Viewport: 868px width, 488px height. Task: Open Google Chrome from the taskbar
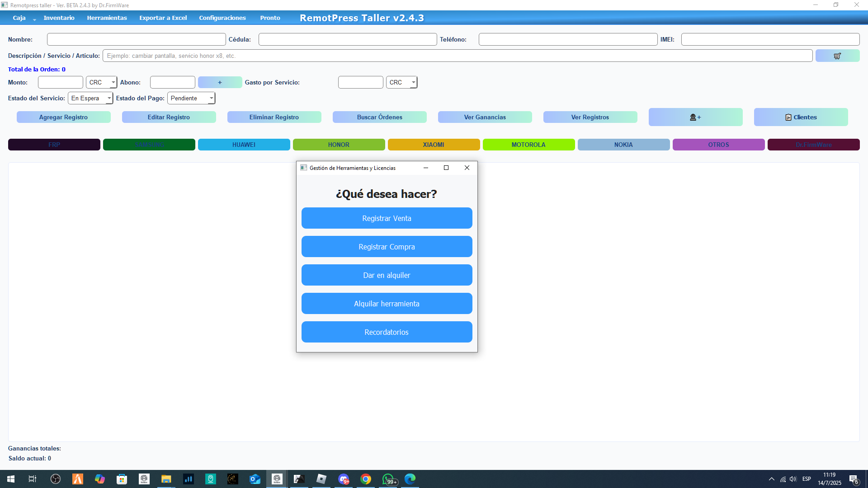366,479
